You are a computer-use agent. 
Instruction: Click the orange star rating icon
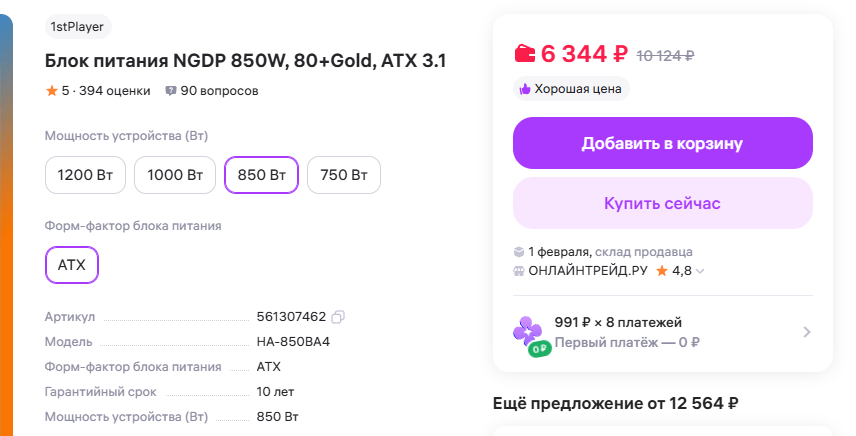(51, 91)
